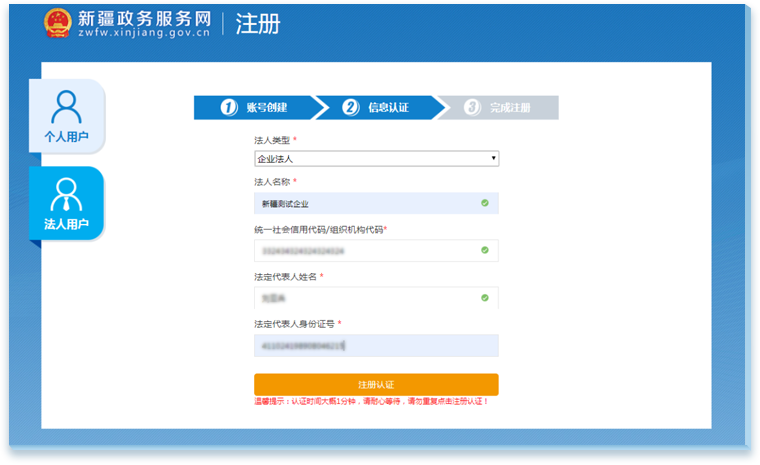Click the step 1 number circle

[229, 108]
